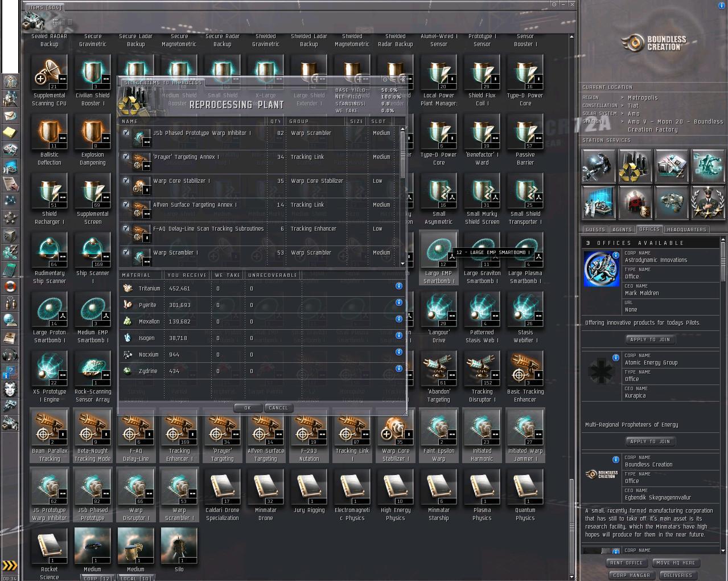Select Large EMP Smartbomb I item

pos(439,258)
